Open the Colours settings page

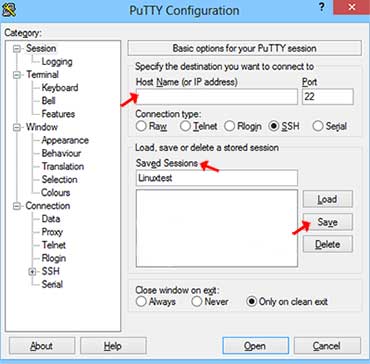pos(55,193)
